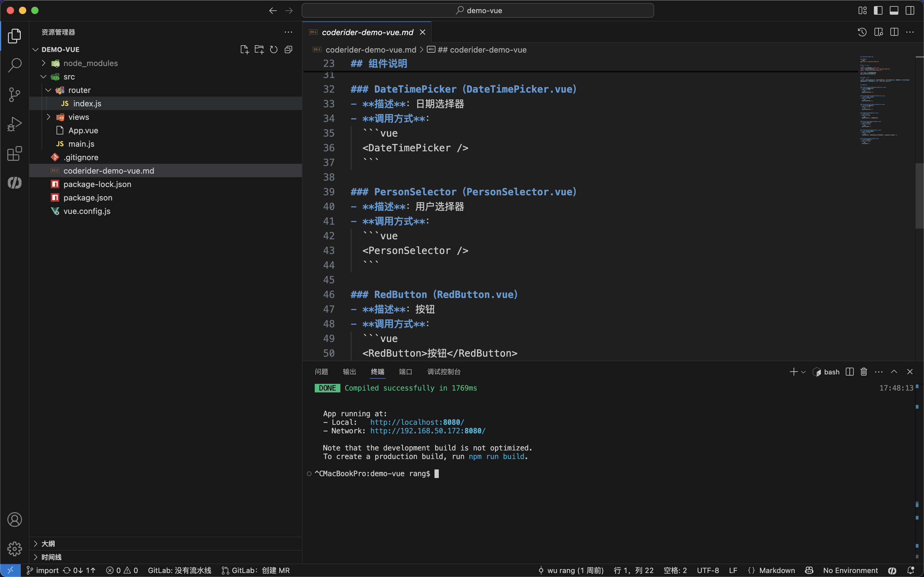Toggle the bottom panel visibility
The width and height of the screenshot is (924, 577).
[894, 10]
